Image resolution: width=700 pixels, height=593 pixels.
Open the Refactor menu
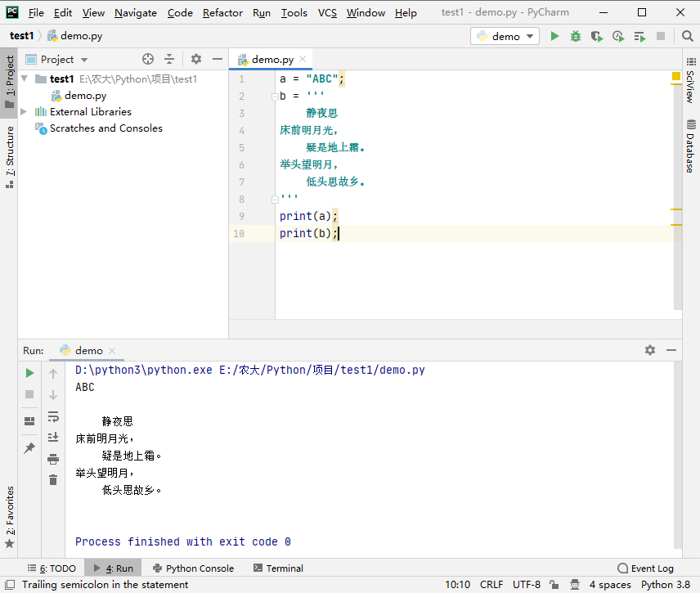tap(222, 12)
